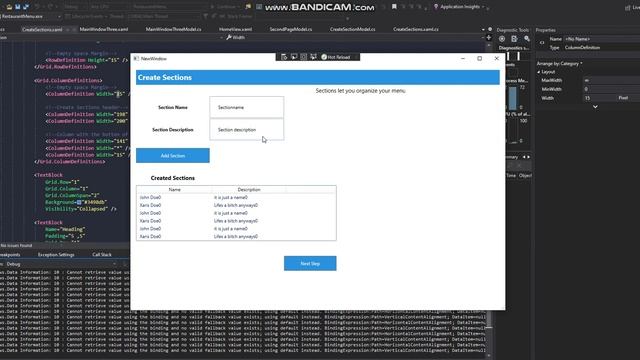Open the CreateSections.xaml.cs tab
Screen dimensions: 640x360
pos(416,29)
